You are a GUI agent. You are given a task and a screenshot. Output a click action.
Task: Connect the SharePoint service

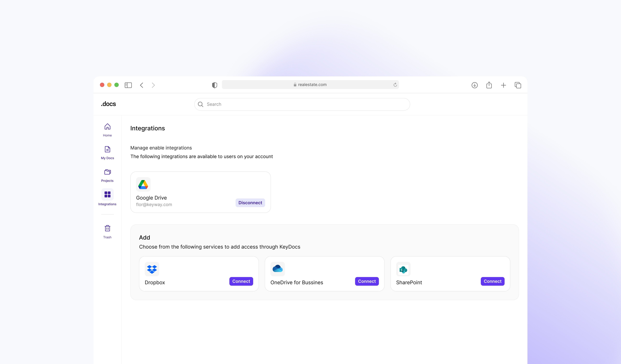492,281
